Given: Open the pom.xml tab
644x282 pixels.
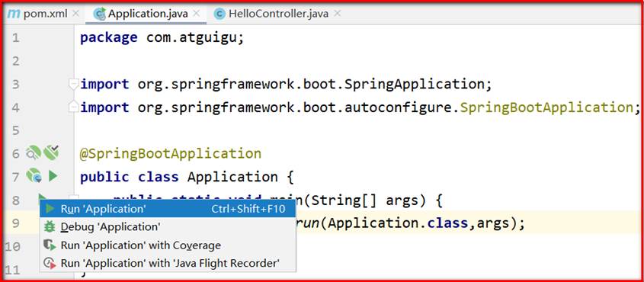Looking at the screenshot, I should pyautogui.click(x=43, y=14).
